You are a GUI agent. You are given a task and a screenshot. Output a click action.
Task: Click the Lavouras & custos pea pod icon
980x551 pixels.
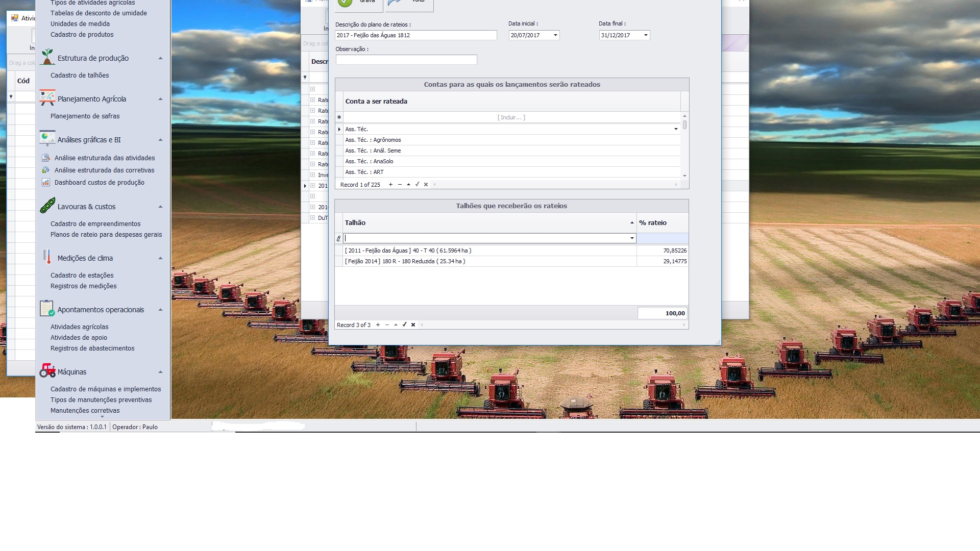47,206
